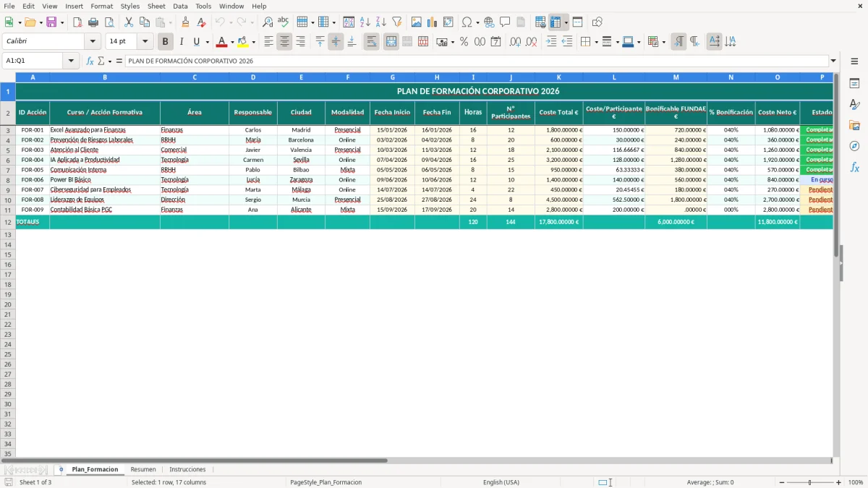Open the font size dropdown
868x488 pixels.
(x=145, y=42)
